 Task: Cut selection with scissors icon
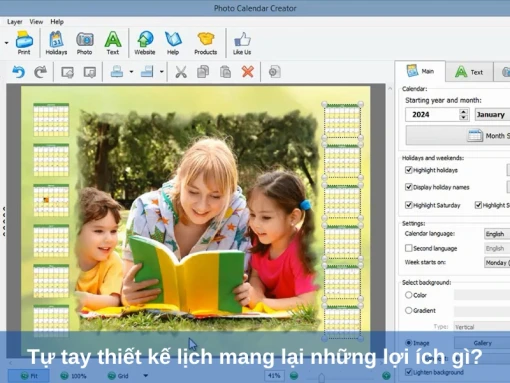click(x=181, y=72)
